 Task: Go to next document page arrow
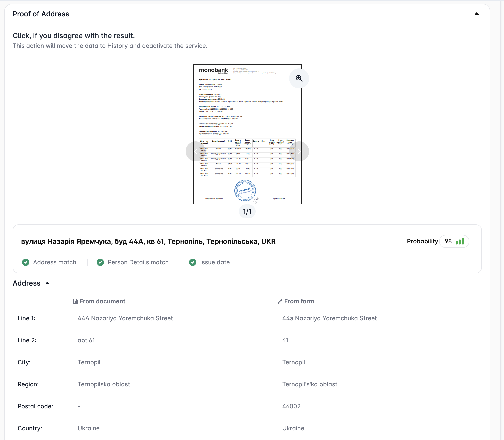pyautogui.click(x=299, y=151)
